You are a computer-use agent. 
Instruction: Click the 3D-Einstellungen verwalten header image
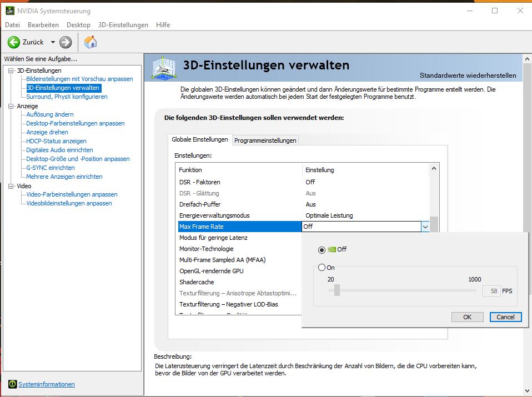(164, 68)
